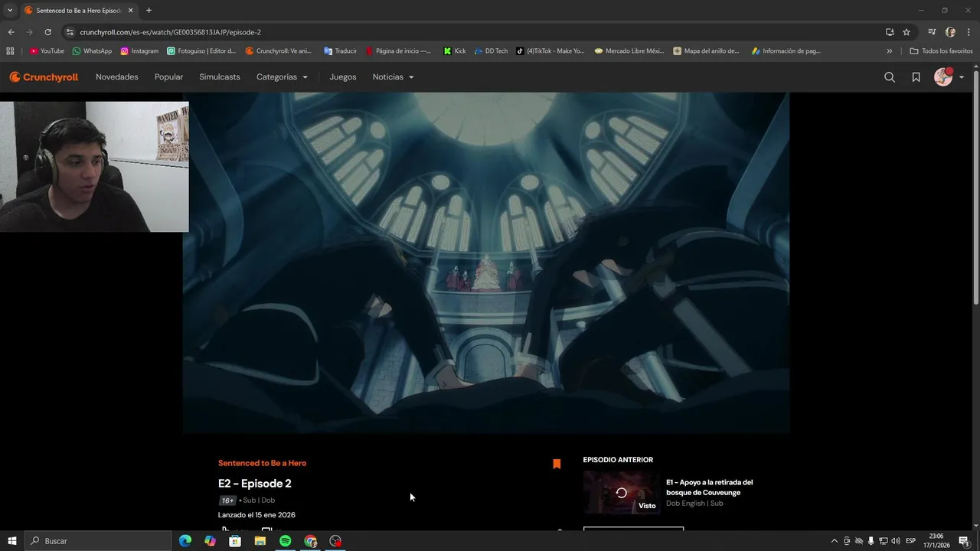Open Spotify from the taskbar
980x551 pixels.
pyautogui.click(x=286, y=541)
